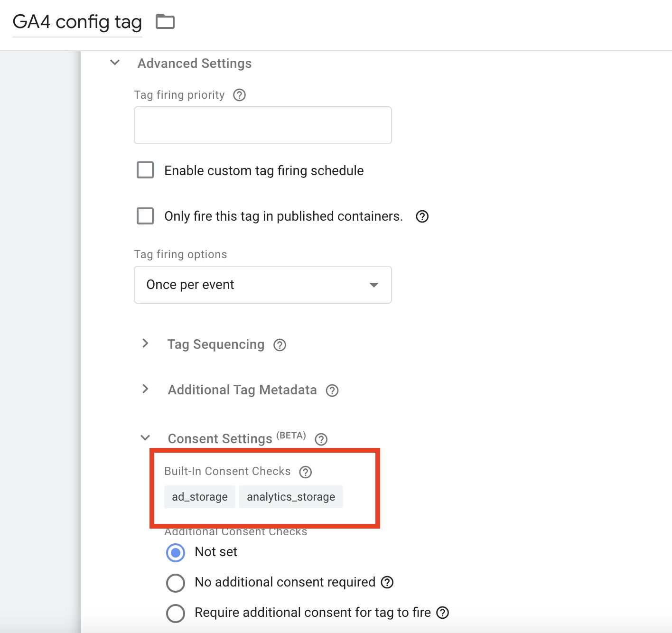Click the Tag firing priority input field
Screen dimensions: 672x633
262,125
